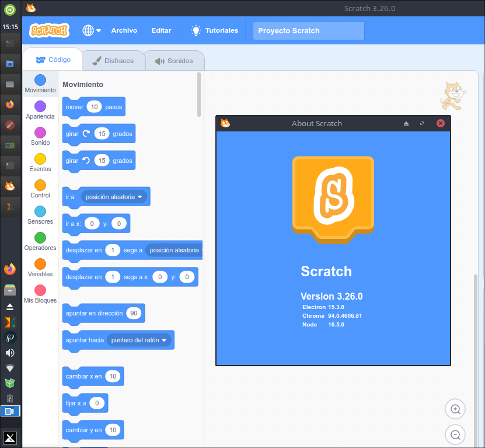
Task: Click the clockwise girar block rotate icon
Action: point(86,134)
